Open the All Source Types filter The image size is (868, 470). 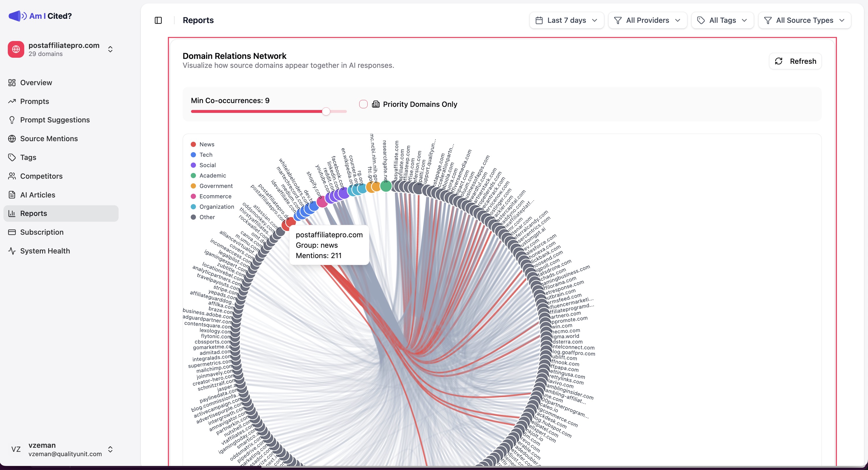(x=805, y=20)
